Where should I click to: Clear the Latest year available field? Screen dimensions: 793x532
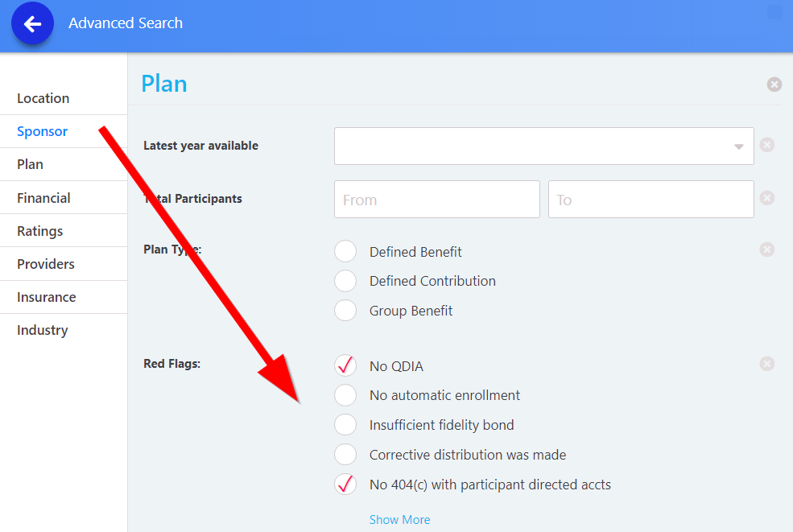click(767, 145)
